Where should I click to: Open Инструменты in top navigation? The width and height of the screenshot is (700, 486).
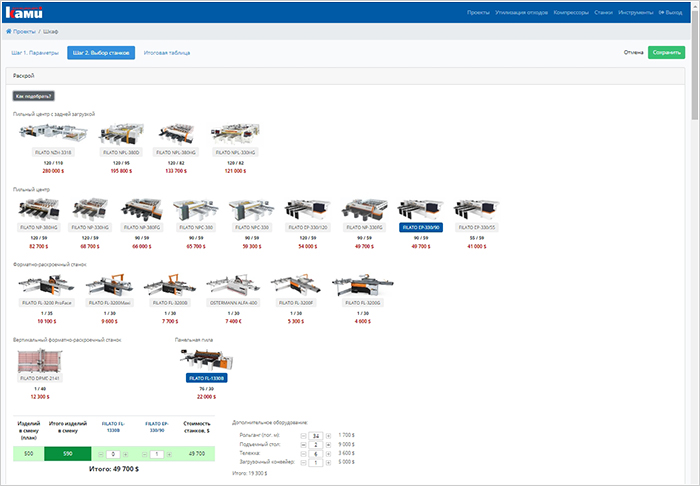pyautogui.click(x=635, y=12)
